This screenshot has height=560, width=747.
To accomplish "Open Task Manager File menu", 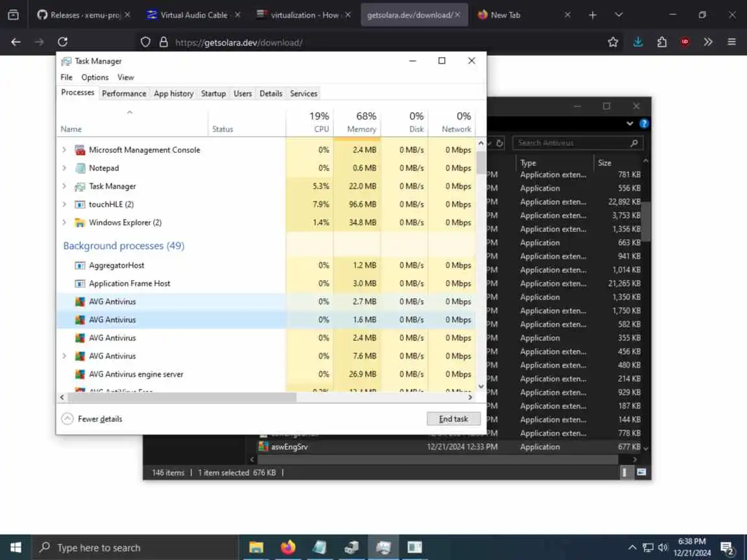I will point(66,77).
